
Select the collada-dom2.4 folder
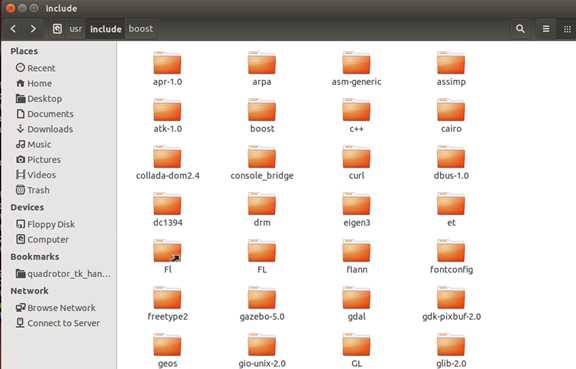[168, 163]
